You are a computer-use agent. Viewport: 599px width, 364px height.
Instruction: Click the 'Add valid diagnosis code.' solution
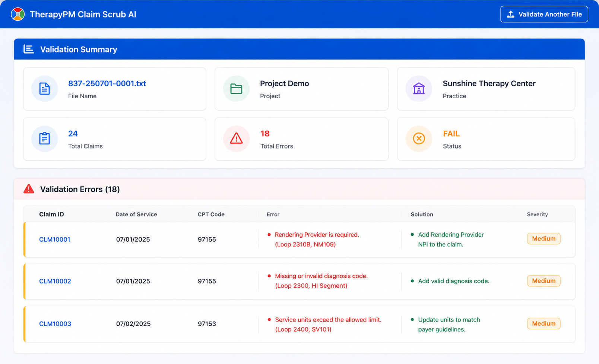tap(454, 281)
